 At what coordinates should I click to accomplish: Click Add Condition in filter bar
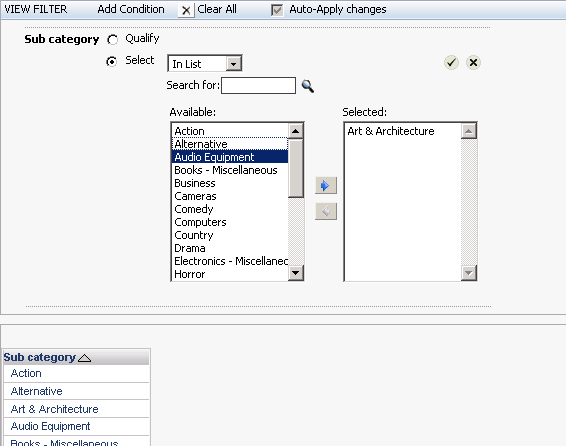tap(131, 9)
